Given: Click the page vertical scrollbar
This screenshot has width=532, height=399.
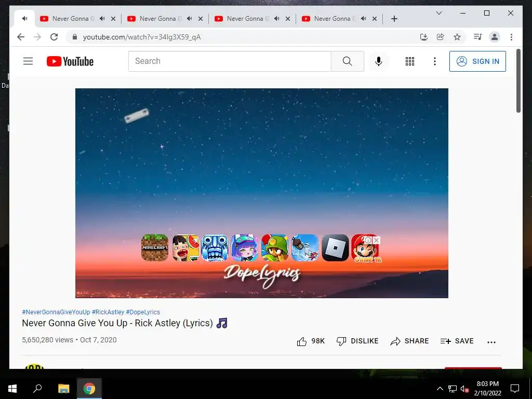Looking at the screenshot, I should pos(518,81).
